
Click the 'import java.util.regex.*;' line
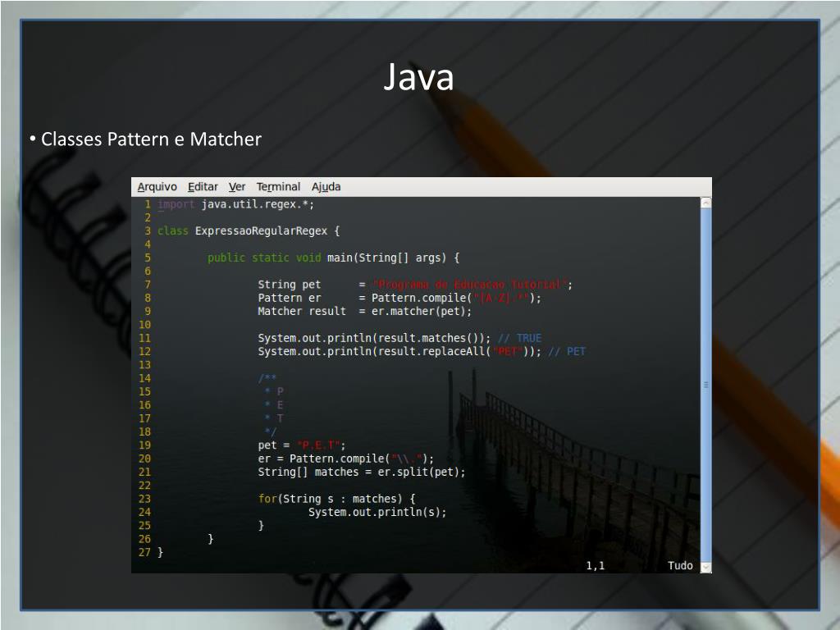pyautogui.click(x=236, y=204)
